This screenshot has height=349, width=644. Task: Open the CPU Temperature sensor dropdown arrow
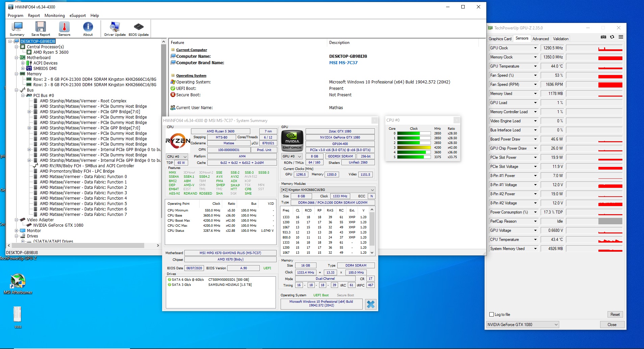click(535, 240)
